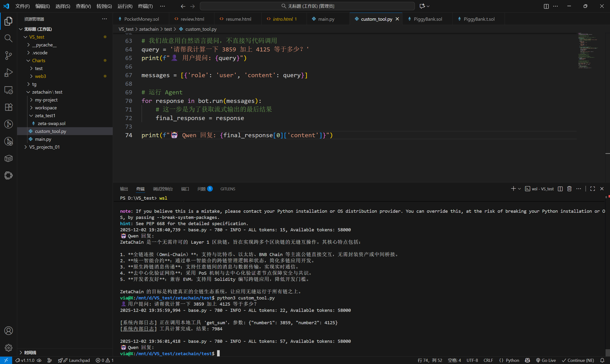
Task: Click the split terminal icon
Action: point(560,189)
